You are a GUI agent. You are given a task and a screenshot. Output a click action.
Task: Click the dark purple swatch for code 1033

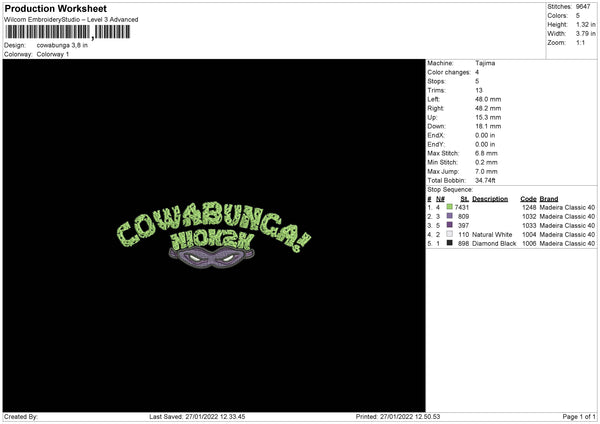[x=449, y=225]
